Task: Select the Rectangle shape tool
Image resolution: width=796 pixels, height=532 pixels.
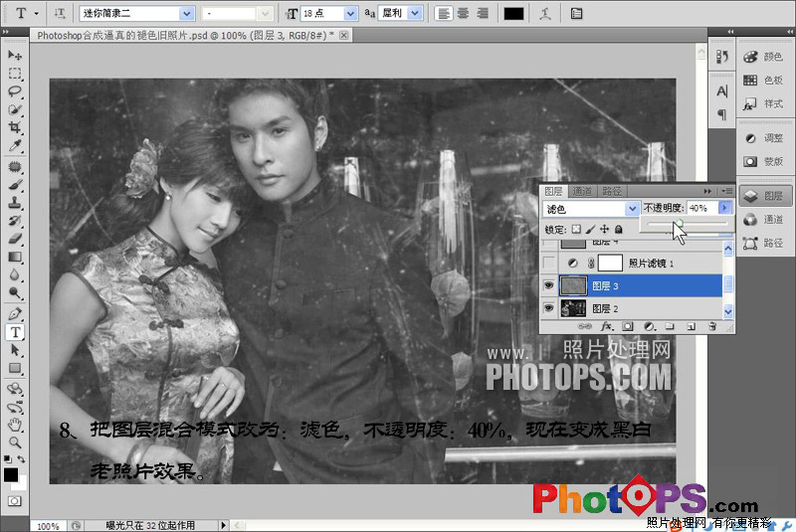Action: pyautogui.click(x=15, y=368)
